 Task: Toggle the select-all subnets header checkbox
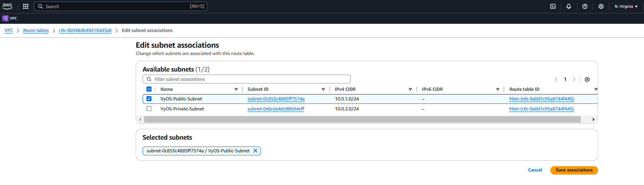pyautogui.click(x=149, y=89)
